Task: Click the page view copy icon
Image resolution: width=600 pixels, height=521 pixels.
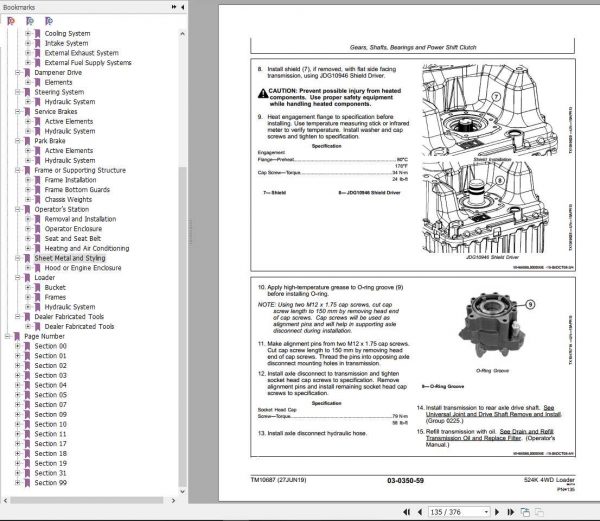Action: tap(525, 512)
